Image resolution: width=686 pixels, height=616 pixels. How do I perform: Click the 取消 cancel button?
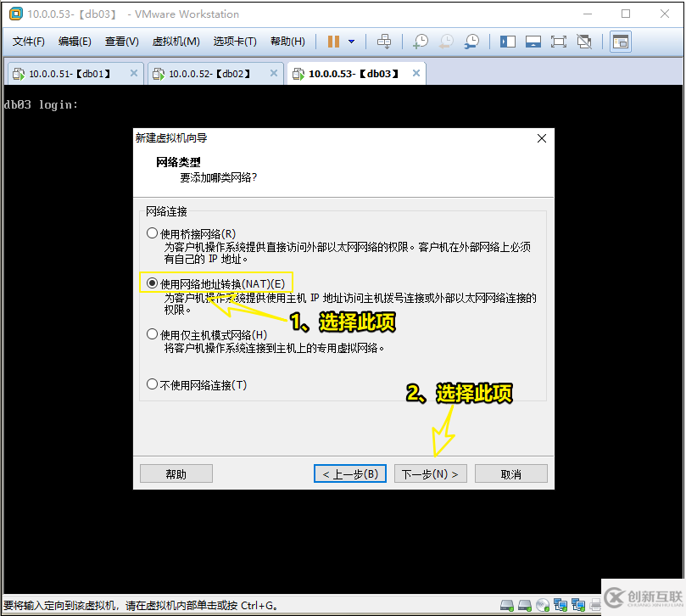pyautogui.click(x=511, y=473)
